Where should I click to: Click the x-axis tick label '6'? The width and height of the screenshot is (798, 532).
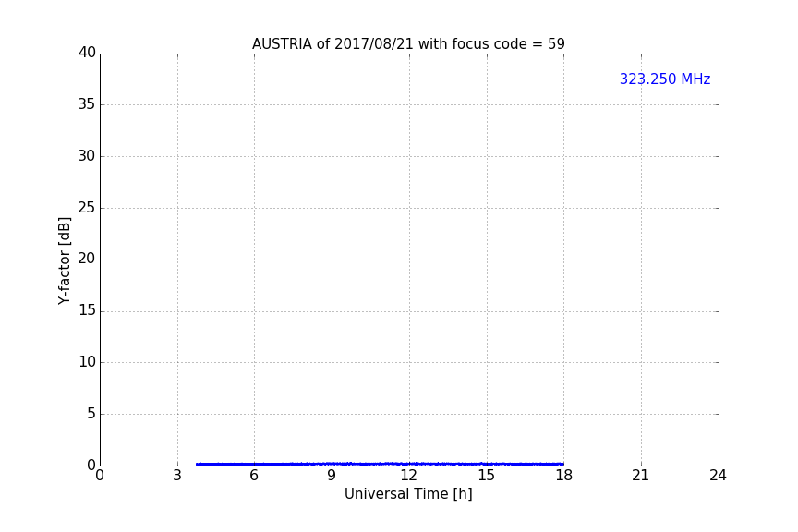[x=254, y=476]
